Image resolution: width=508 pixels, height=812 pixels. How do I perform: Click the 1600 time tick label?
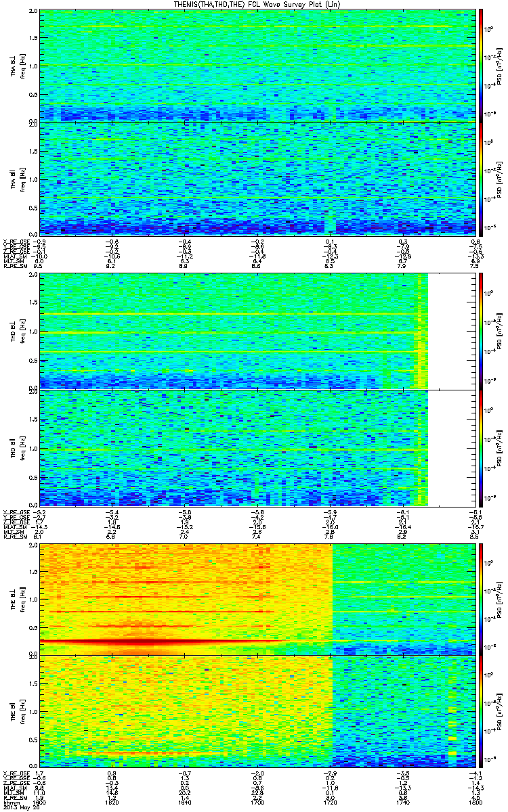(39, 801)
